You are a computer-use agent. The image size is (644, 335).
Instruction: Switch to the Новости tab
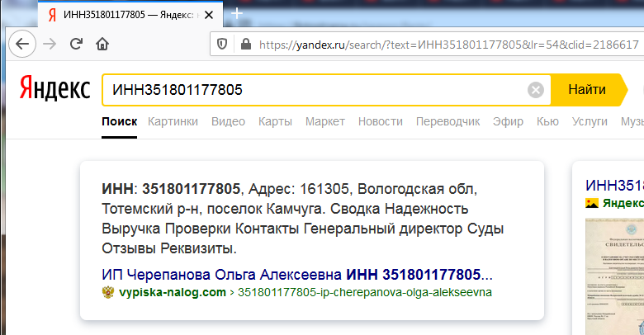381,122
